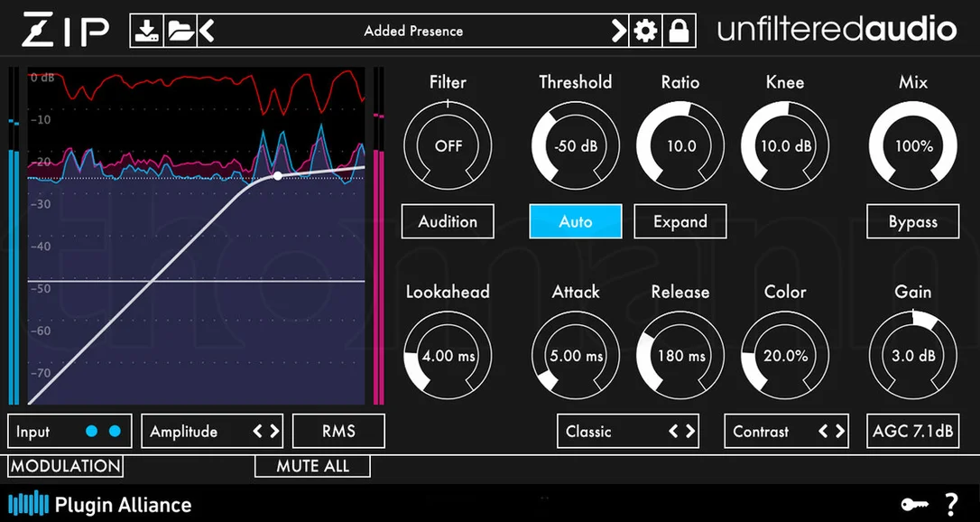Viewport: 980px width, 522px height.
Task: Click the key license icon
Action: [914, 505]
